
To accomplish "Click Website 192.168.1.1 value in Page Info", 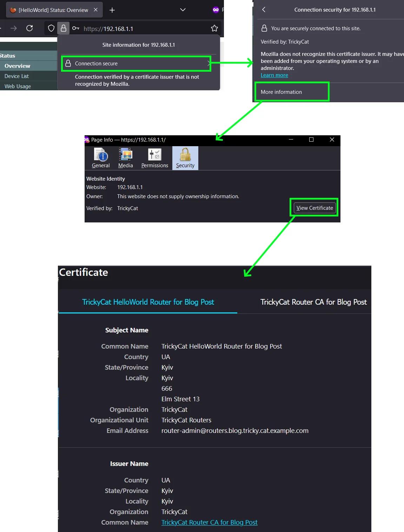I will click(130, 187).
